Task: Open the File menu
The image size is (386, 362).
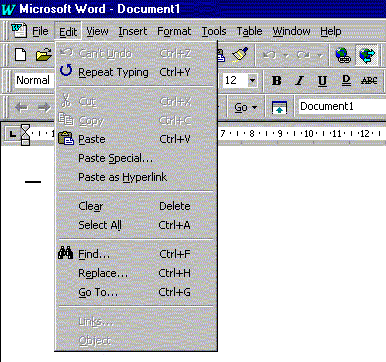Action: (40, 31)
